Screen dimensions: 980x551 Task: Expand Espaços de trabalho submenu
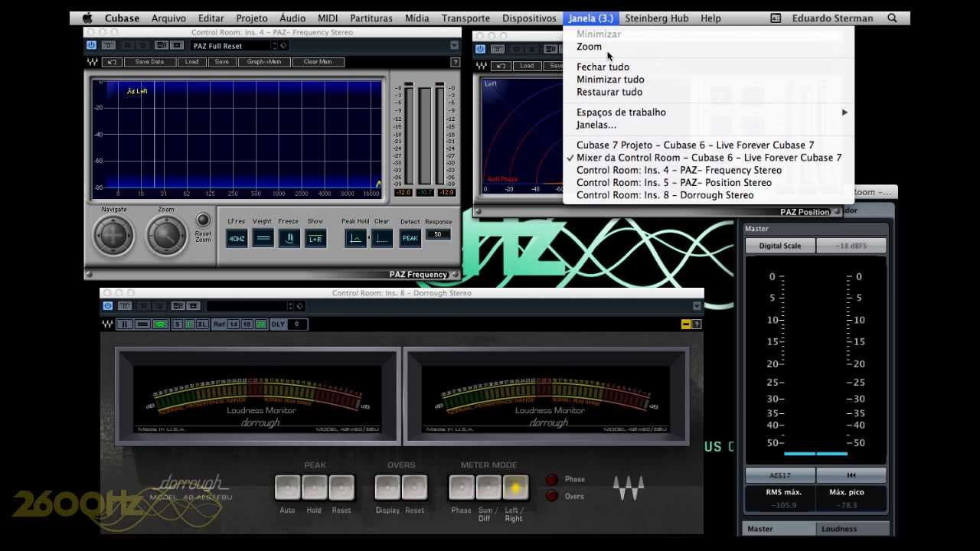(x=708, y=112)
